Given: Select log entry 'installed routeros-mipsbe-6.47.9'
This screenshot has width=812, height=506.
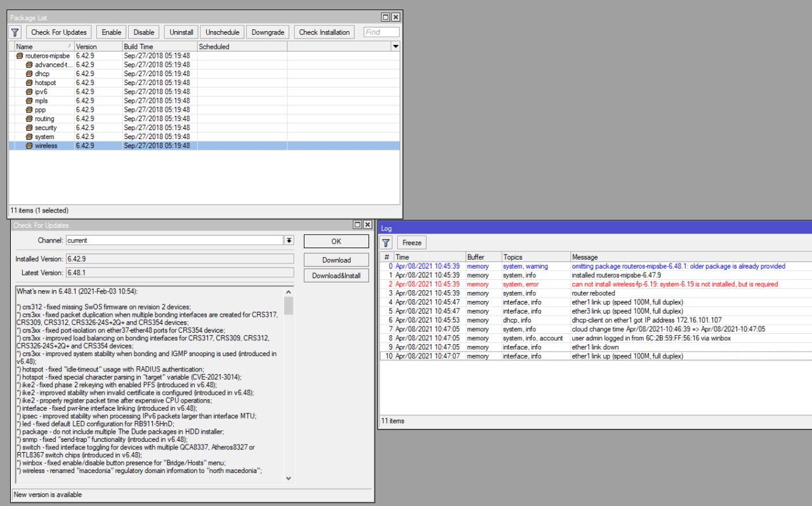Looking at the screenshot, I should (x=596, y=276).
